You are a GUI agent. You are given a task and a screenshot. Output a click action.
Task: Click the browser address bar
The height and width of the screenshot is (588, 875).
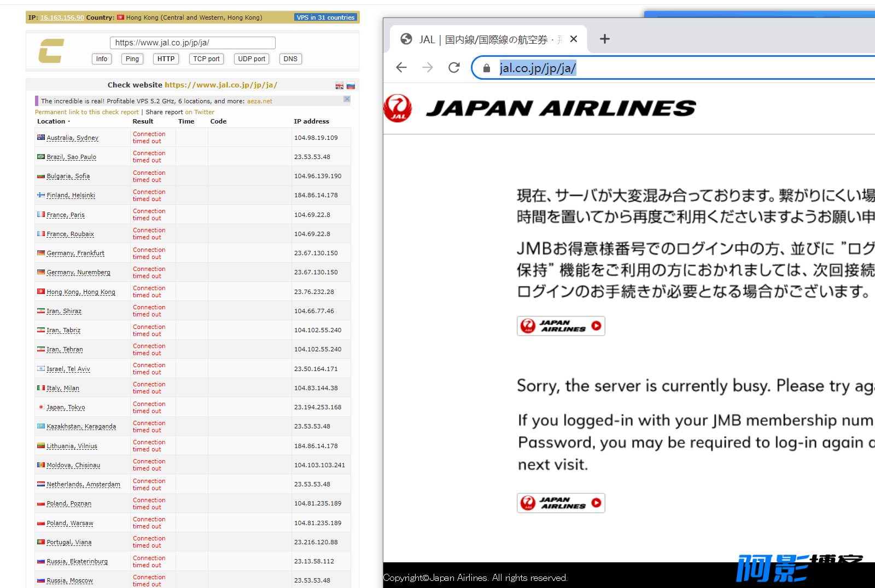coord(673,68)
